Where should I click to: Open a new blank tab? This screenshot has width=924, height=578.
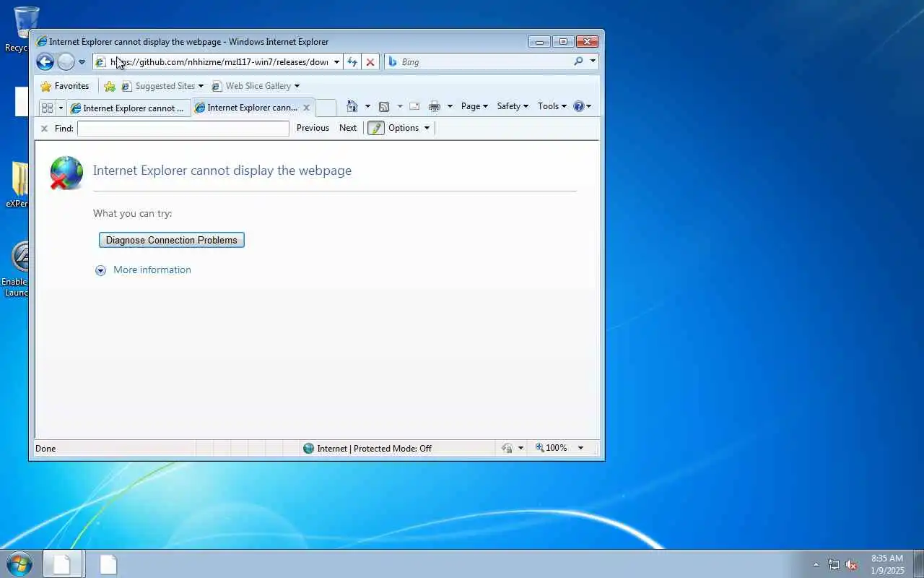(x=326, y=108)
